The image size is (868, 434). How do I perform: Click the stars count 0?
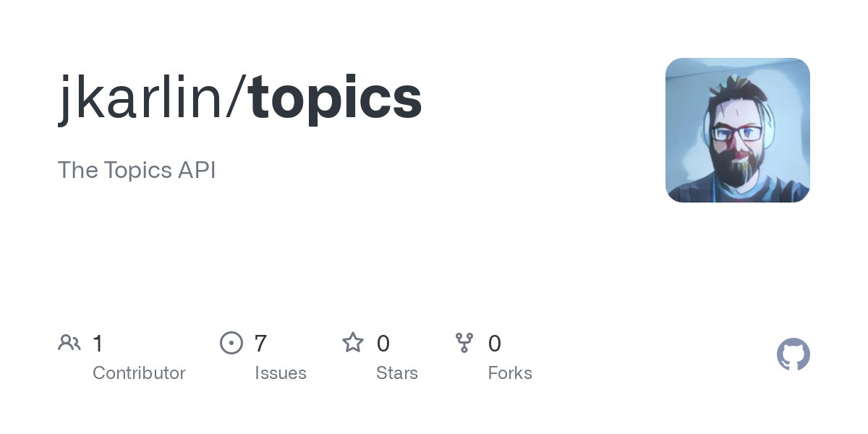point(383,344)
